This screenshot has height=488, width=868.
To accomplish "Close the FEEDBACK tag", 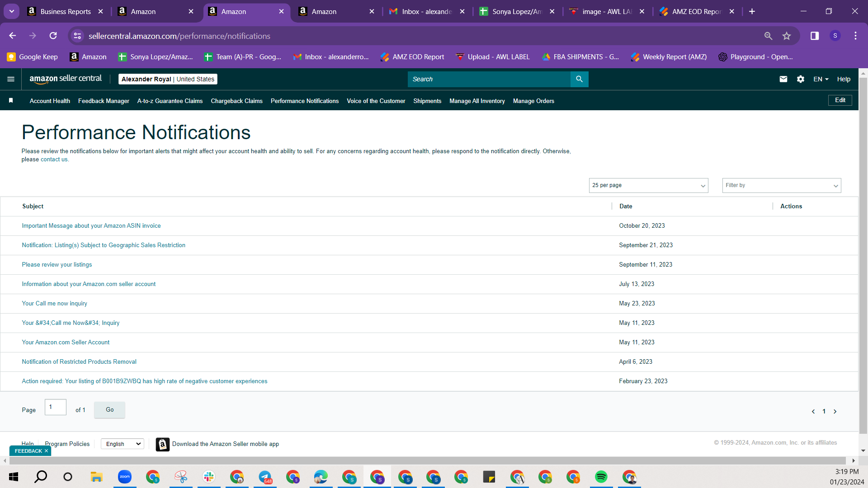I will pyautogui.click(x=46, y=451).
